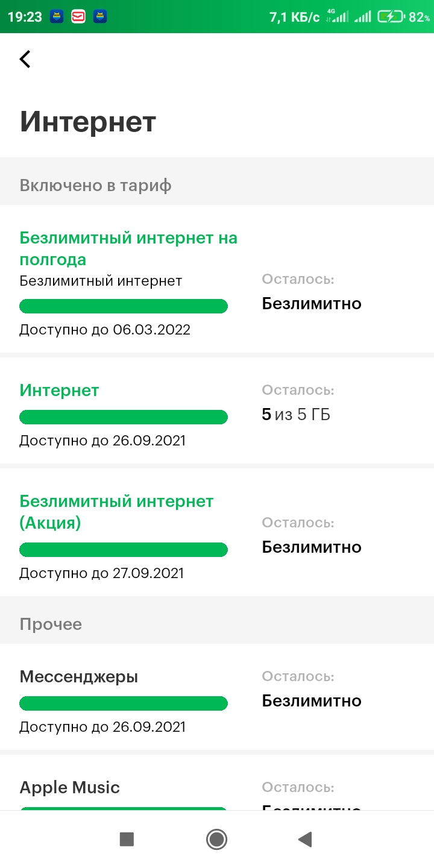The height and width of the screenshot is (868, 434).
Task: Tap the back arrow icon
Action: pos(25,59)
